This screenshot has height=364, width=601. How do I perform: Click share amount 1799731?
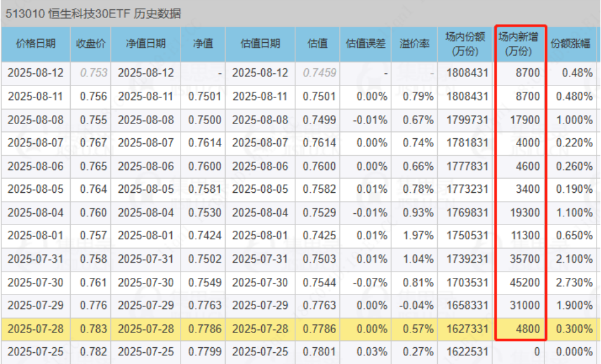pyautogui.click(x=468, y=120)
